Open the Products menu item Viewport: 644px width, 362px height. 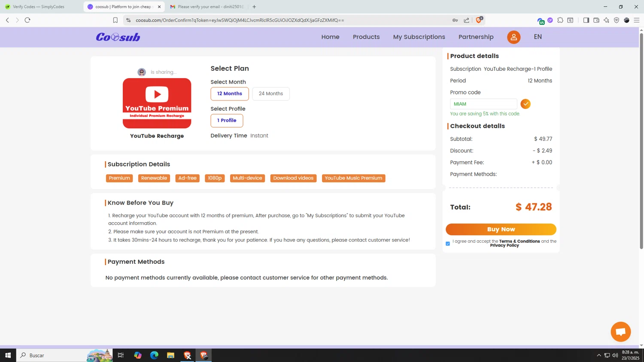coord(366,37)
